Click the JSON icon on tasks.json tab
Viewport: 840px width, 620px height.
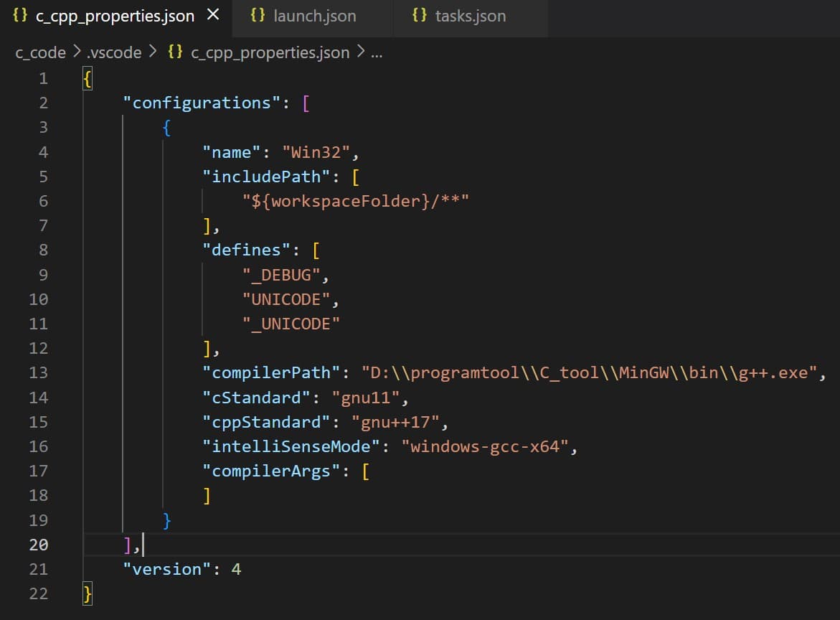418,14
